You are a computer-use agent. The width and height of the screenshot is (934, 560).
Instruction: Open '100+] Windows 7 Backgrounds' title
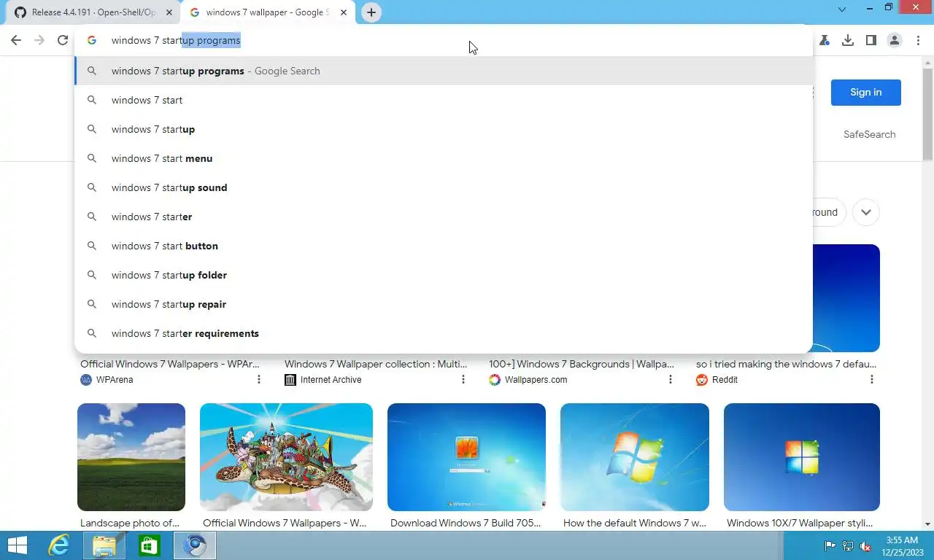(x=582, y=364)
